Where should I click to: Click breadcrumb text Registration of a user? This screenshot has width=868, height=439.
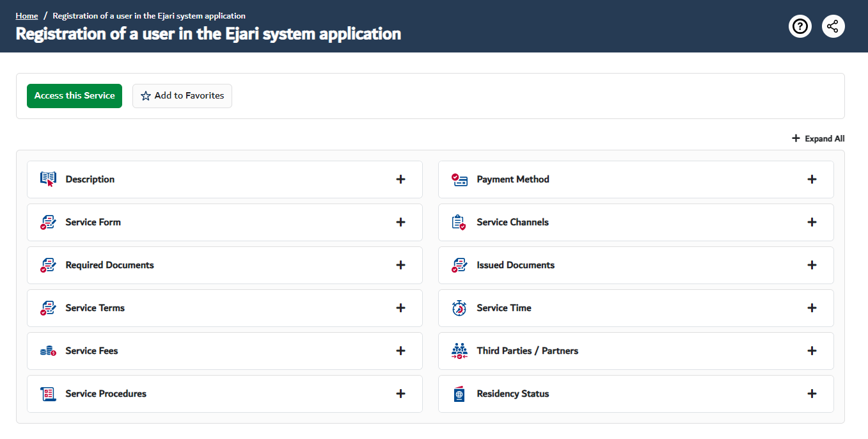149,15
